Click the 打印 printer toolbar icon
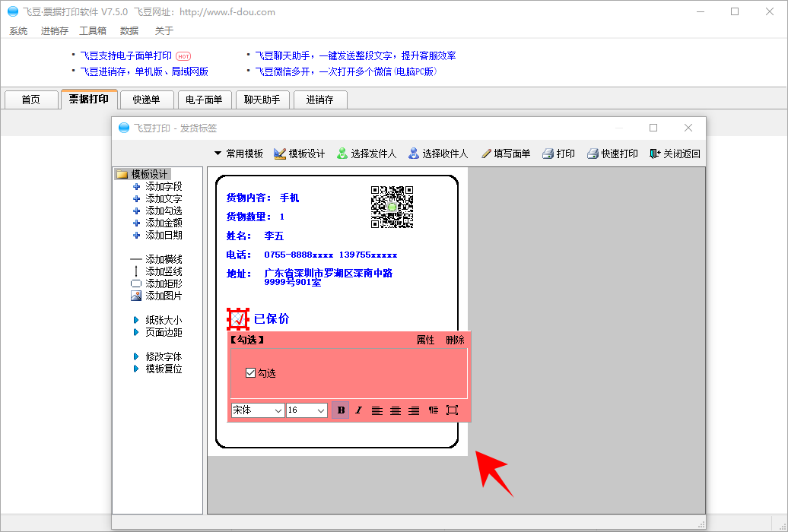788x532 pixels. (548, 154)
